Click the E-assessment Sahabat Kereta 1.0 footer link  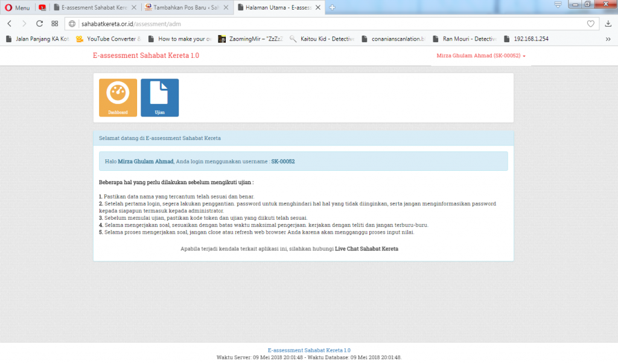coord(308,350)
